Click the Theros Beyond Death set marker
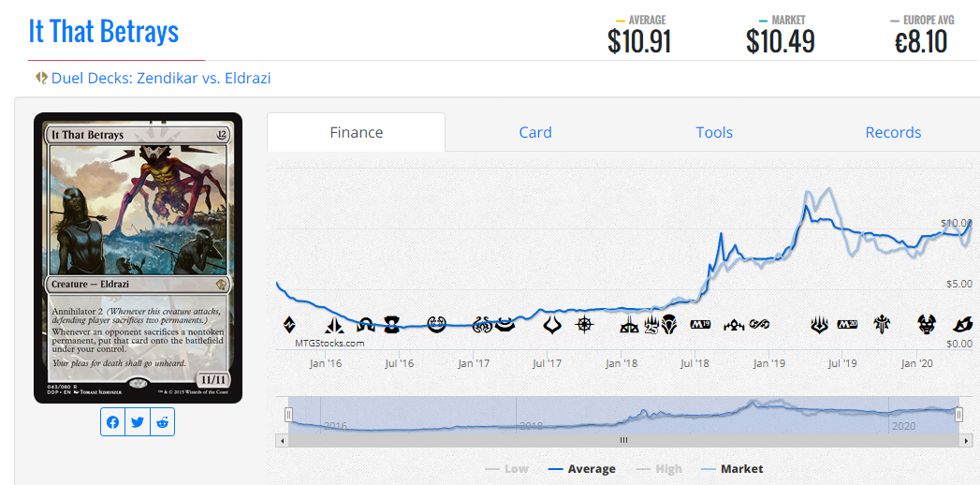The width and height of the screenshot is (980, 485). pos(927,324)
